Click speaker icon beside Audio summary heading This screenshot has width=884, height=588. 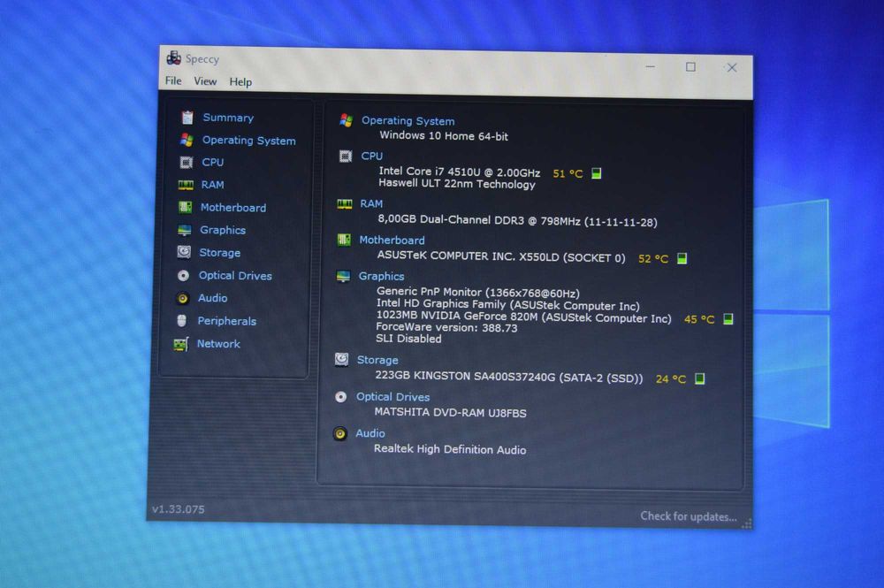point(340,433)
